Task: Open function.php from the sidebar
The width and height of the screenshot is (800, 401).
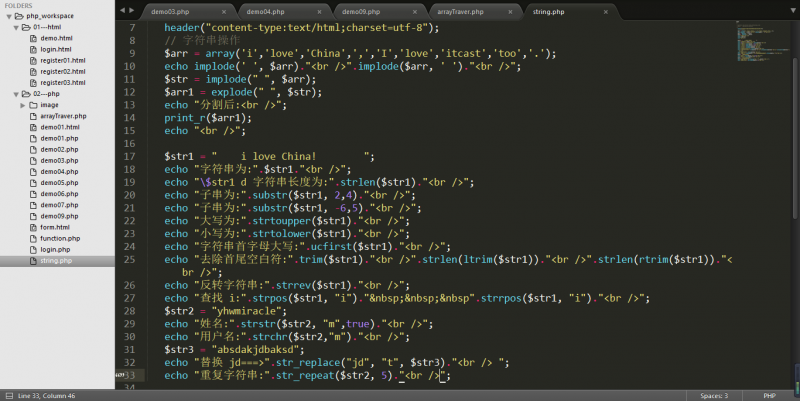Action: click(60, 238)
